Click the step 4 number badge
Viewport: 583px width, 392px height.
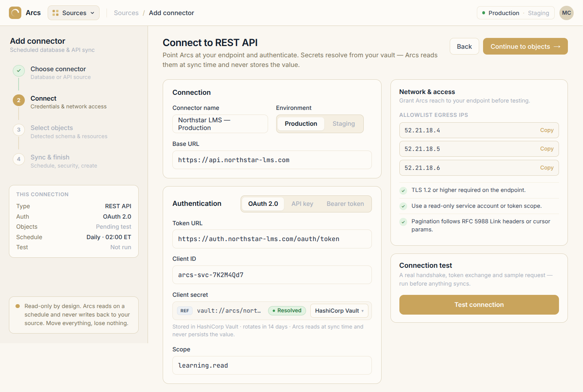(x=19, y=159)
